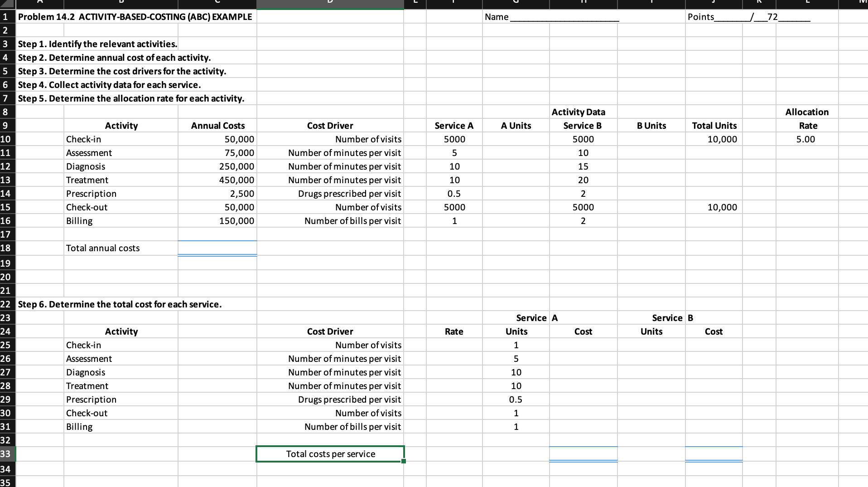Select the Total Units value 10,000 in row 10

(x=714, y=139)
